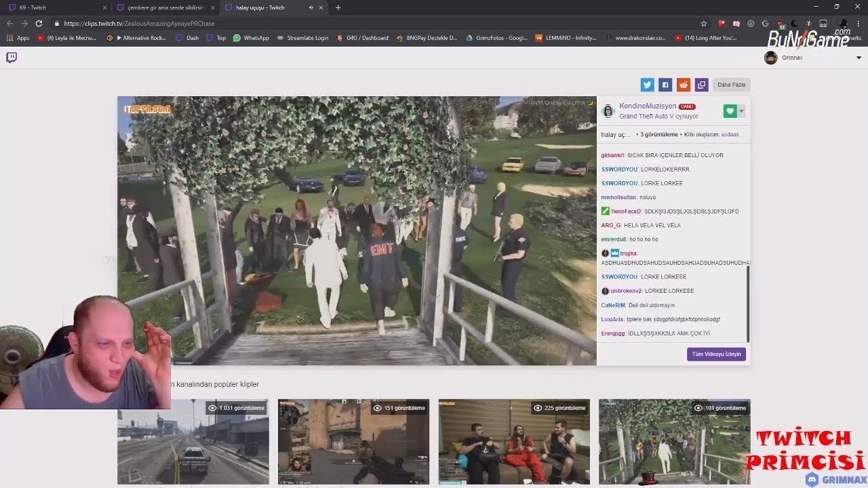
Task: Click the 'Daha Fazla' button
Action: [x=731, y=85]
